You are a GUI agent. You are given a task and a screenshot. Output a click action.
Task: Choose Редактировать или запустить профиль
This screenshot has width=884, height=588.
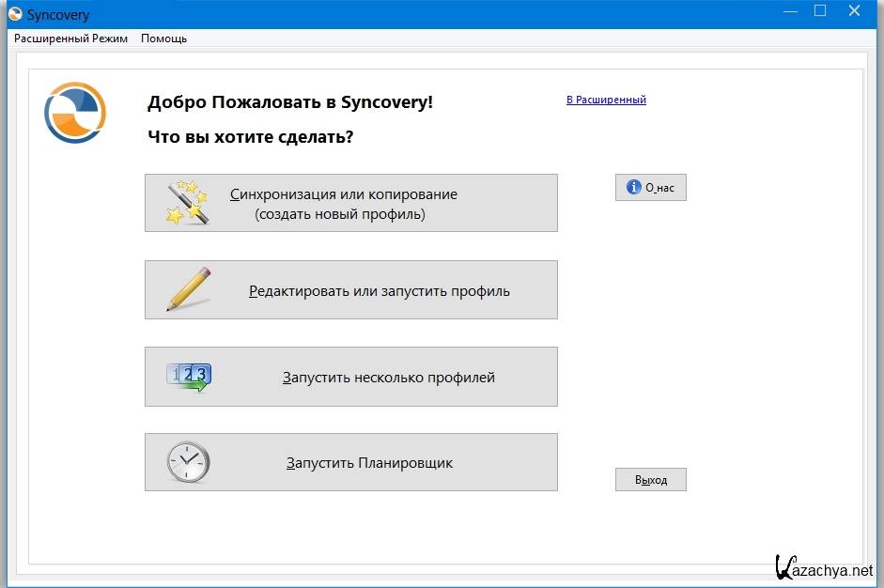tap(379, 291)
